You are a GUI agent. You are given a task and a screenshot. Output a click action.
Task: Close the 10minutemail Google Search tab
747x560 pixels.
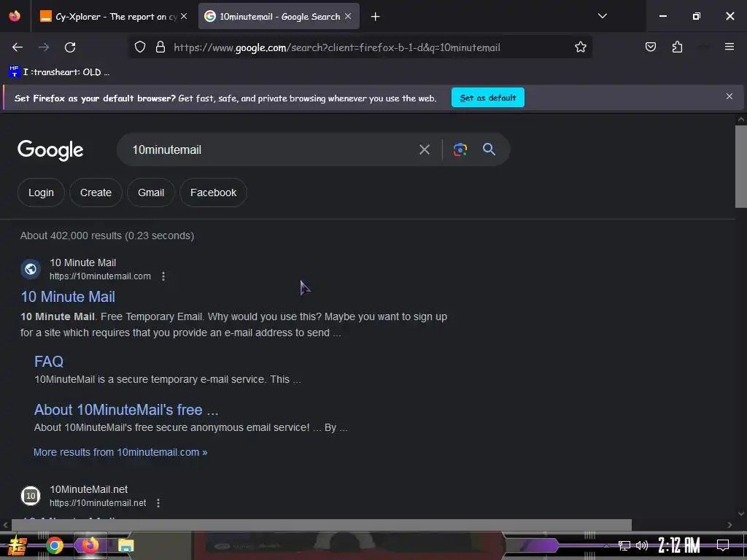tap(348, 16)
